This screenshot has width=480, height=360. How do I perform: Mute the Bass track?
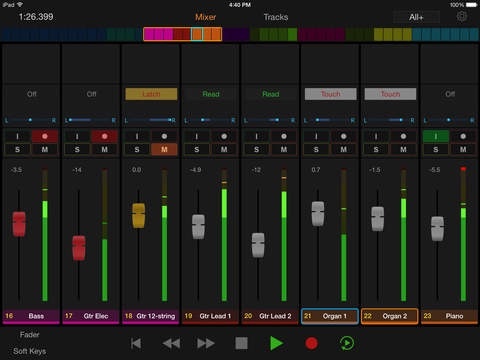pos(45,149)
